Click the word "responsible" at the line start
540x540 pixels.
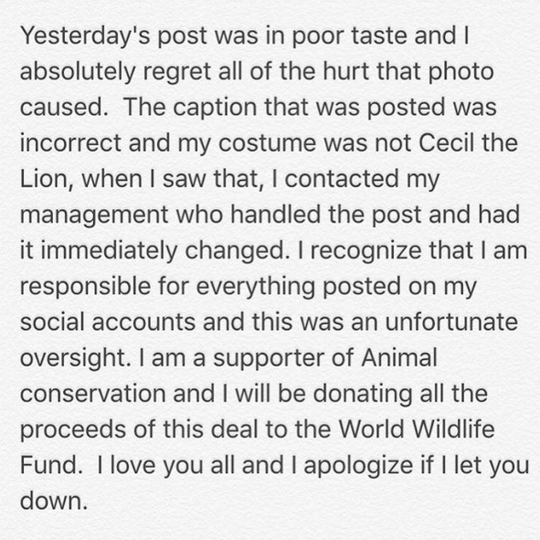[85, 287]
